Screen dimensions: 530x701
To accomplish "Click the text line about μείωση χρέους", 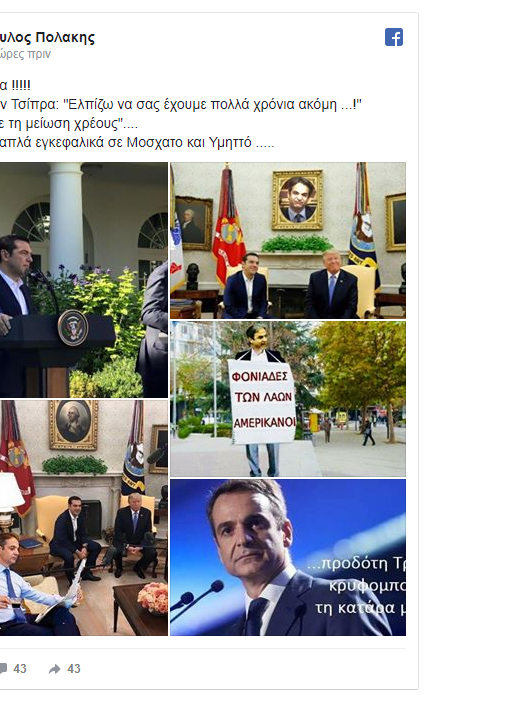I will pyautogui.click(x=69, y=123).
